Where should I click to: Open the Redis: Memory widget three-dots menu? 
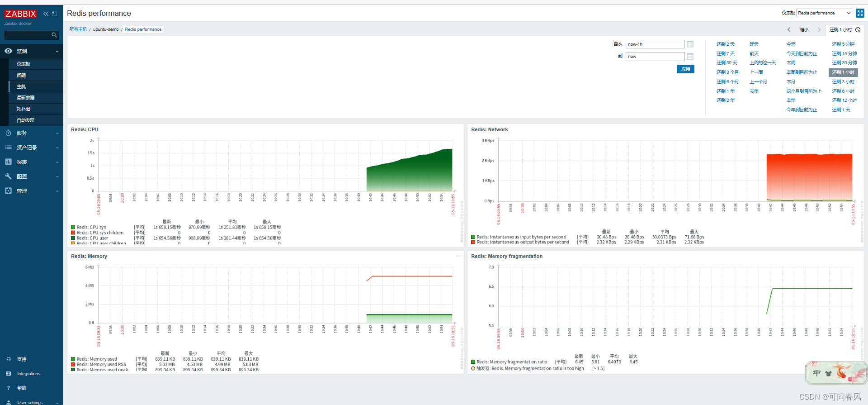(458, 256)
